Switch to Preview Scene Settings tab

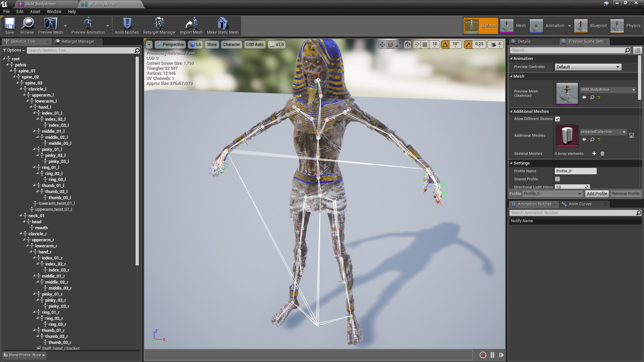(x=585, y=42)
